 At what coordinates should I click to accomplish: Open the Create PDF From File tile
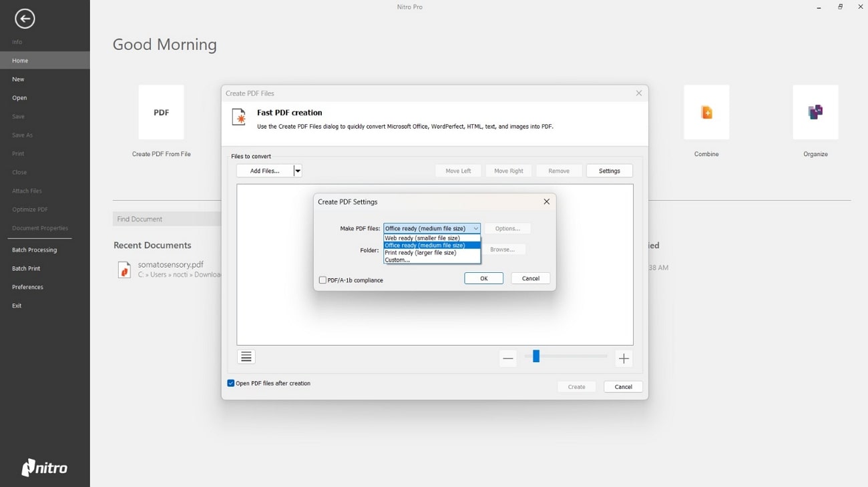coord(161,112)
